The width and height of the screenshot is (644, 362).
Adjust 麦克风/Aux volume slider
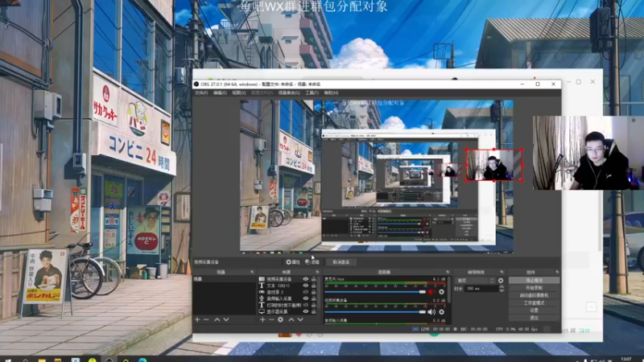pyautogui.click(x=375, y=292)
